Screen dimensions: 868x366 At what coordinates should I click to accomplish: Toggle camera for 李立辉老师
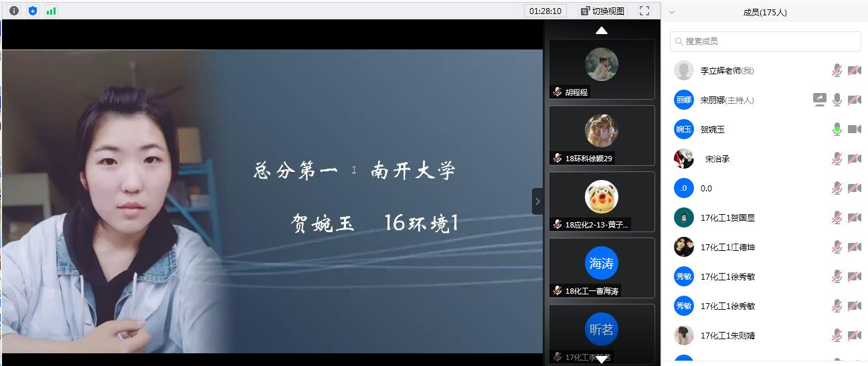coord(854,70)
